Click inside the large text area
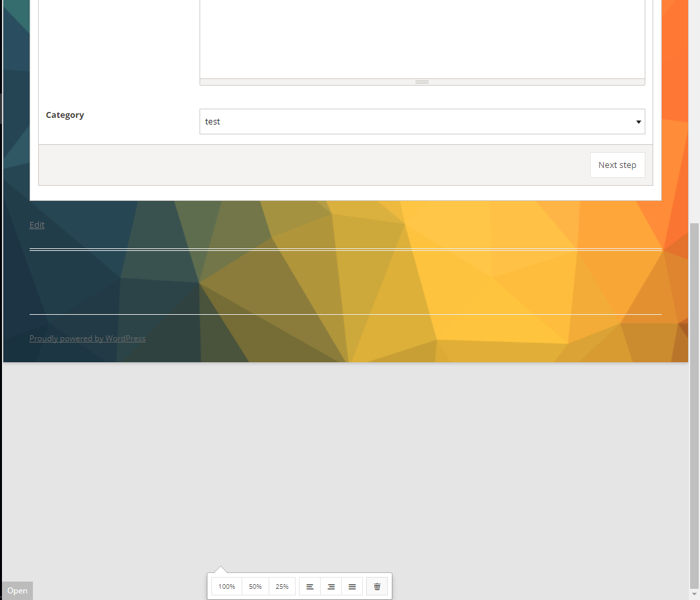 [x=422, y=38]
